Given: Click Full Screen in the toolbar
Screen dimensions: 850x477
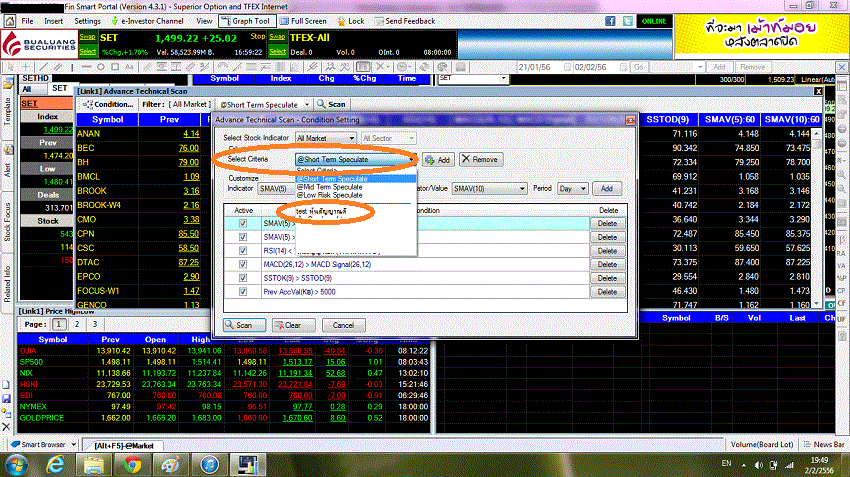Looking at the screenshot, I should pos(304,21).
